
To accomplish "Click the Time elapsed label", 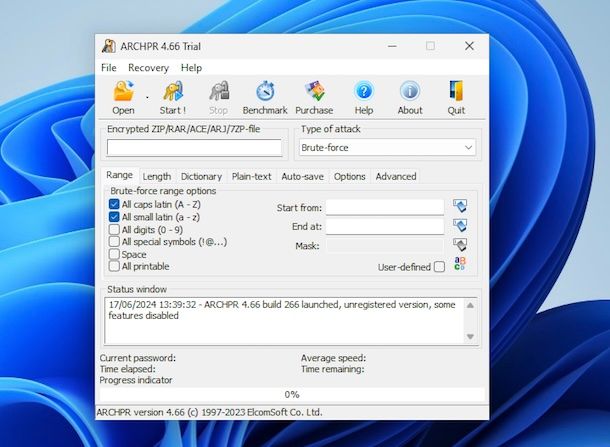I will coord(128,369).
